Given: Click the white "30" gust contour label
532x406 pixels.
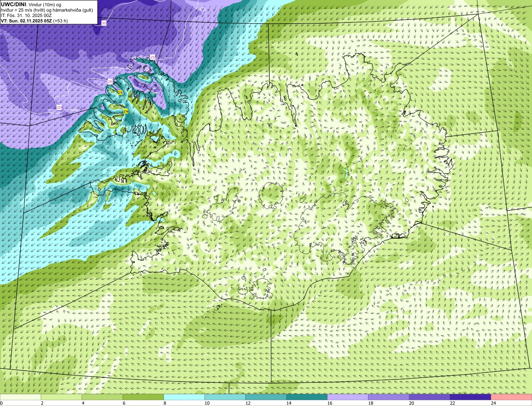Looking at the screenshot, I should 104,23.
